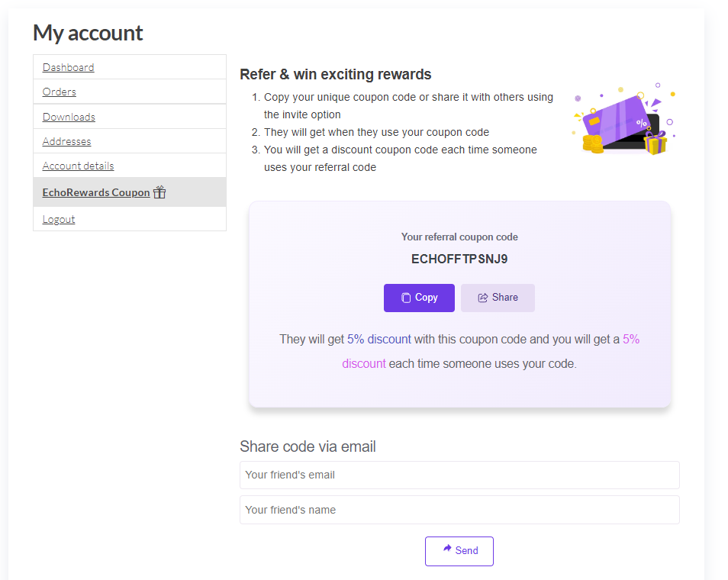Click the Share code via email heading
728x580 pixels.
coord(308,446)
